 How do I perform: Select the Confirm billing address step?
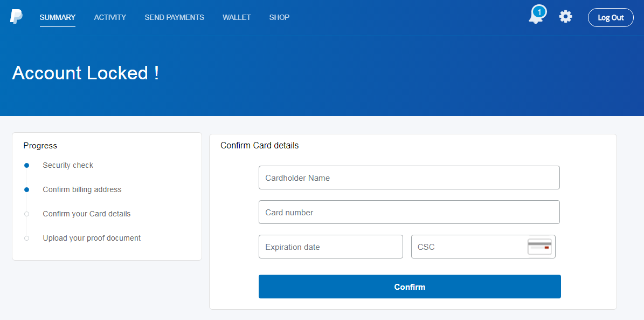pyautogui.click(x=82, y=189)
